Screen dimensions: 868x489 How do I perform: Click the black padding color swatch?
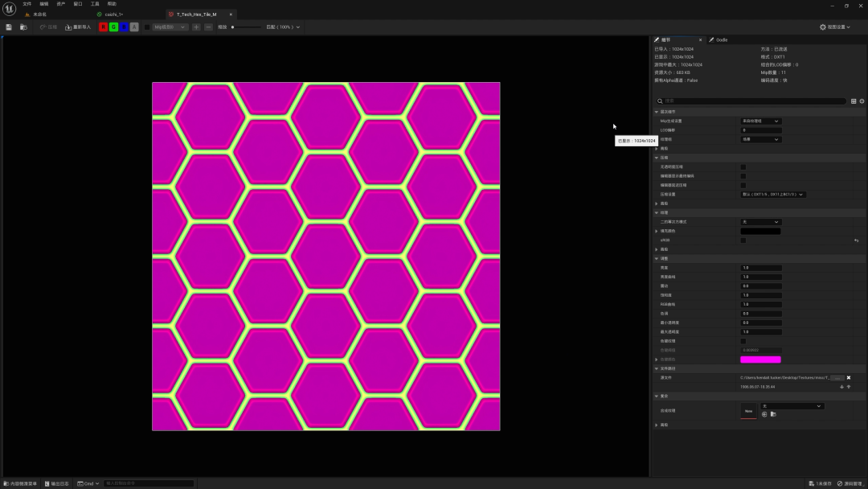[x=760, y=231]
